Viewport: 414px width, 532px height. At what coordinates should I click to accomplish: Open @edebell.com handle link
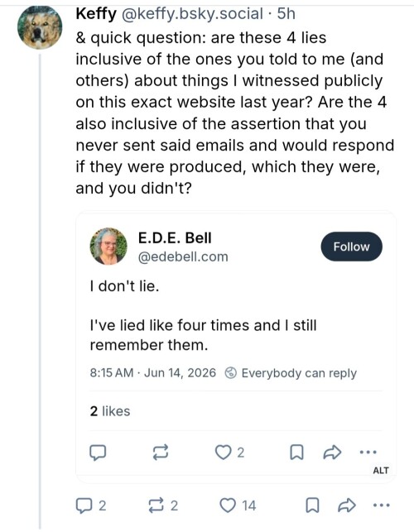click(x=183, y=256)
